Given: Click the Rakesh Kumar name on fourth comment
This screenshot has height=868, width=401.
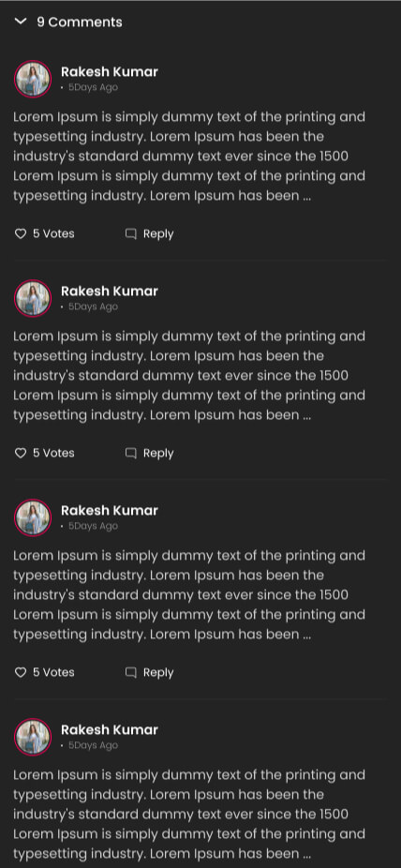Looking at the screenshot, I should [110, 729].
